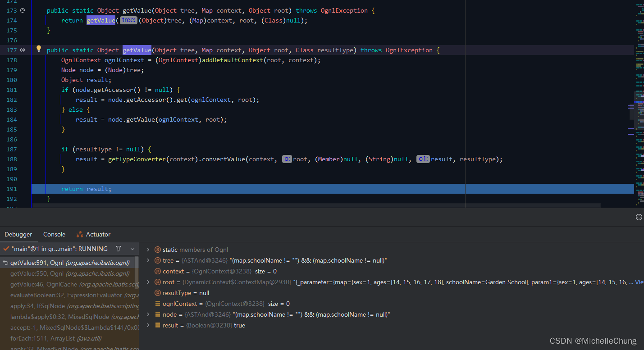Image resolution: width=644 pixels, height=350 pixels.
Task: Click the static members icon in Variables
Action: [x=158, y=250]
